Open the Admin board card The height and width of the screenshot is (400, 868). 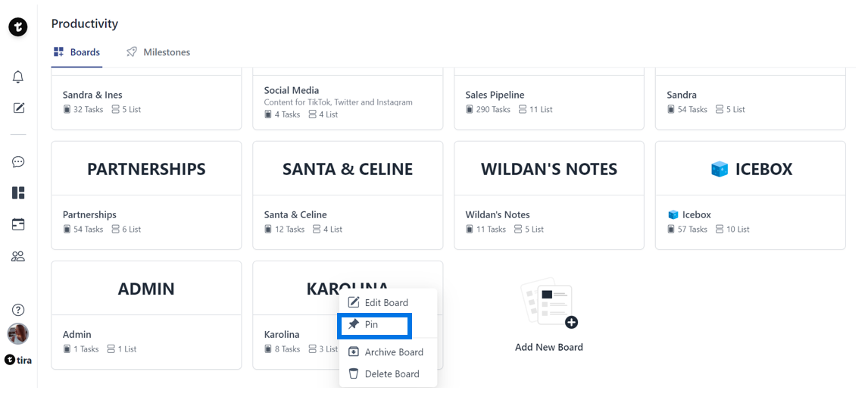pos(146,314)
